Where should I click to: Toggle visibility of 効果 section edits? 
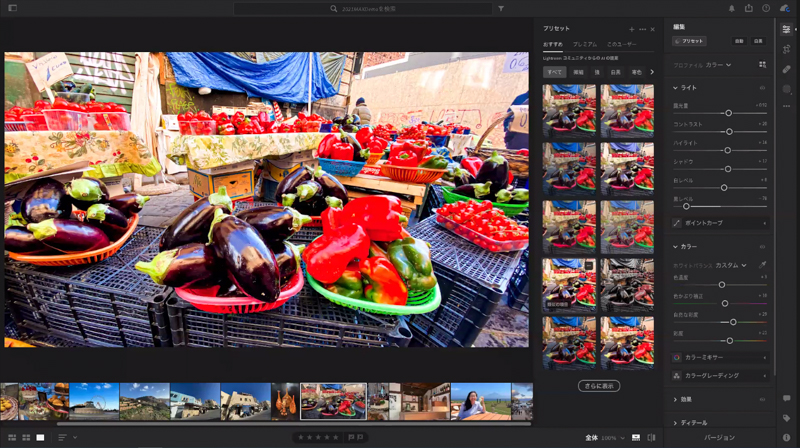(x=762, y=400)
